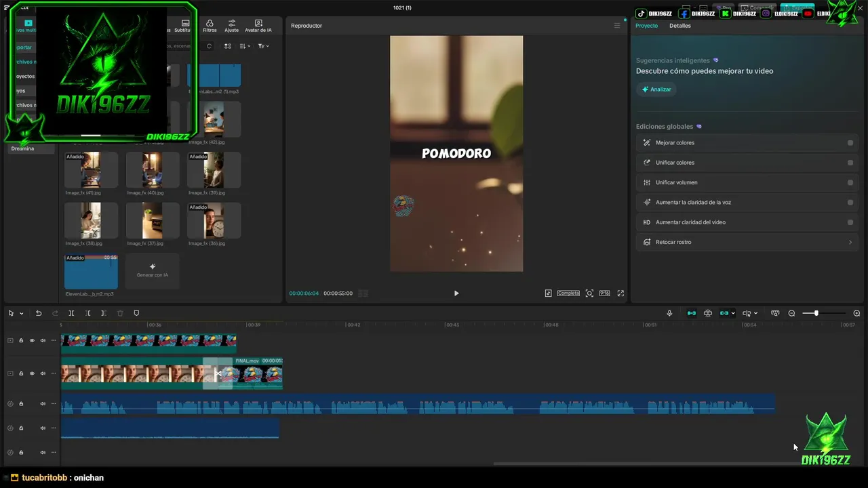Open the selection tool dropdown arrow
This screenshot has height=488, width=868.
22,313
